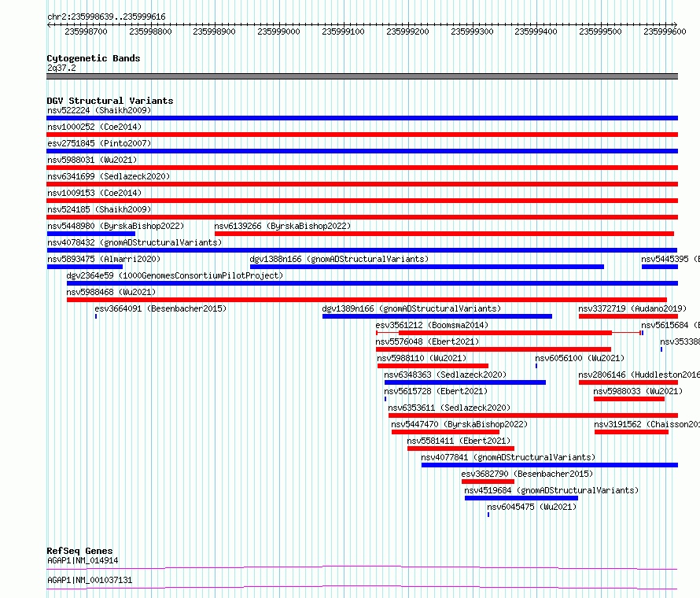Select nsv5615684 variant label
This screenshot has height=598, width=700.
(670, 325)
